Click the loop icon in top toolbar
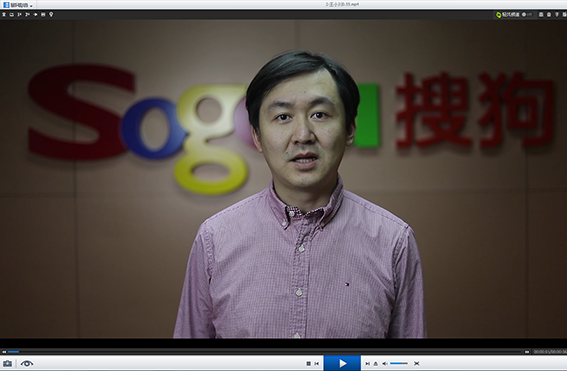 pyautogui.click(x=12, y=14)
